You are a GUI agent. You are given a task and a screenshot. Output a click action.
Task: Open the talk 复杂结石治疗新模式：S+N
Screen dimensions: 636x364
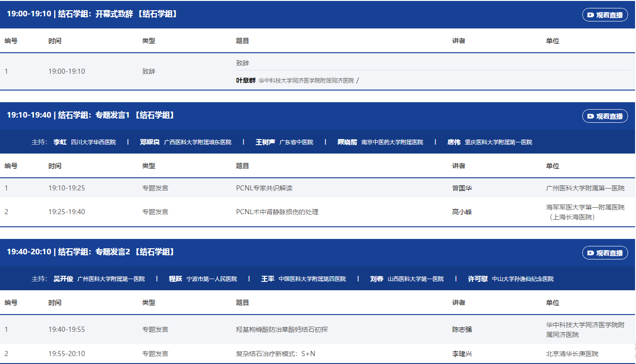coord(276,354)
